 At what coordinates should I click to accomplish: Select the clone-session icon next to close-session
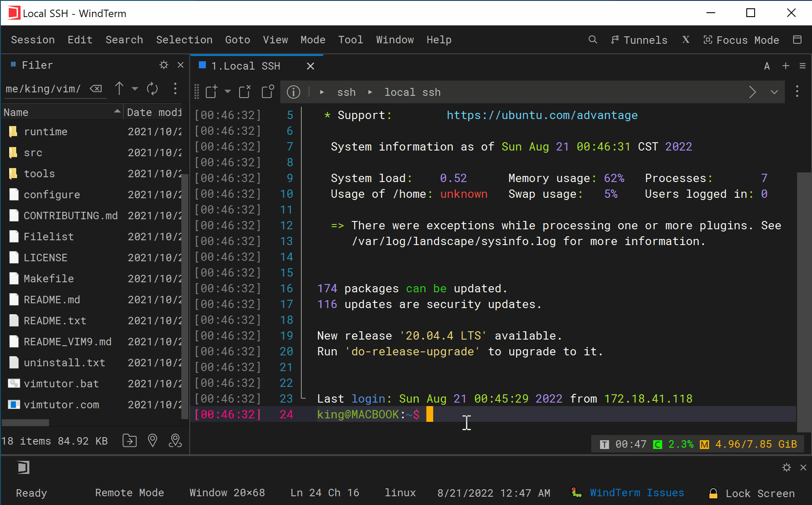point(267,92)
